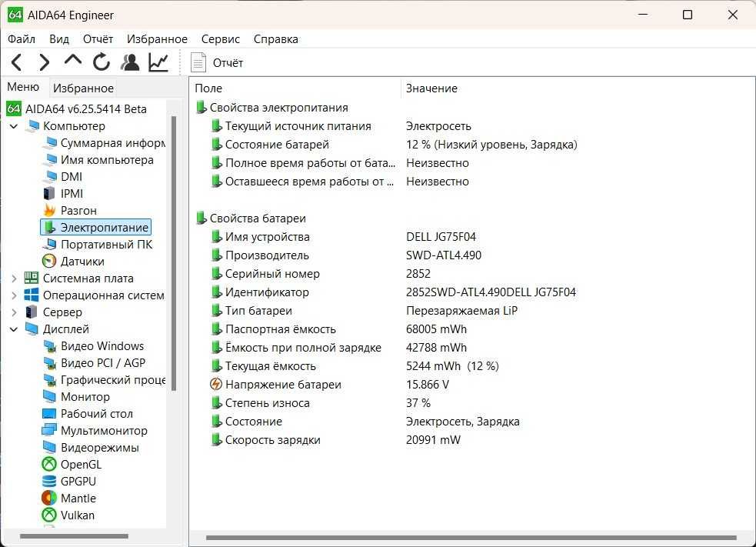Click the Операционная система Windows logo icon
Viewport: 756px width, 547px height.
click(x=32, y=295)
